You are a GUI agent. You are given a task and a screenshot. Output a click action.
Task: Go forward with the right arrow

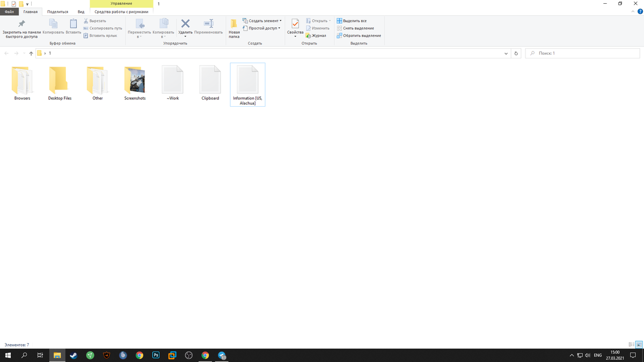[16, 54]
